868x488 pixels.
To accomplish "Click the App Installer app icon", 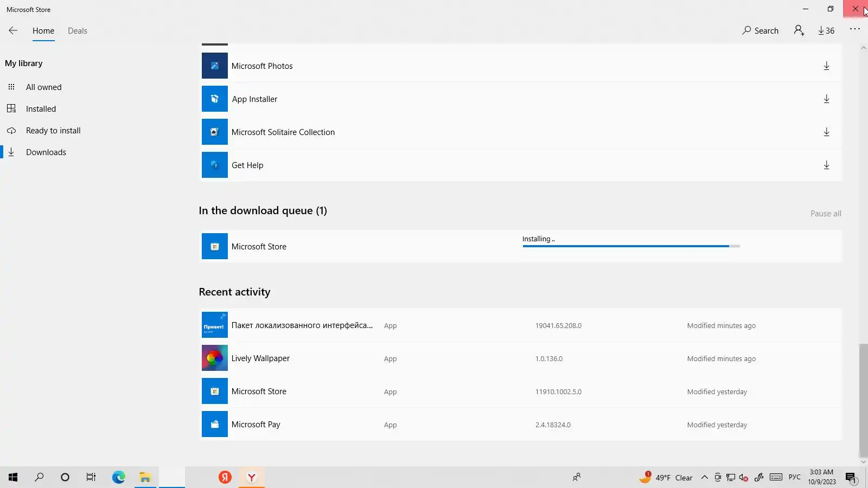I will (x=215, y=99).
